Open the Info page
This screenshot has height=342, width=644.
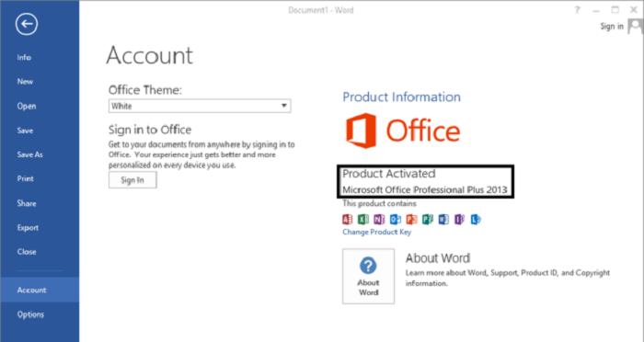tap(24, 58)
